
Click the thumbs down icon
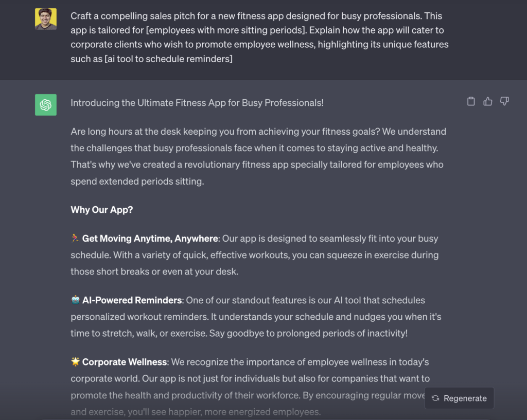tap(504, 101)
